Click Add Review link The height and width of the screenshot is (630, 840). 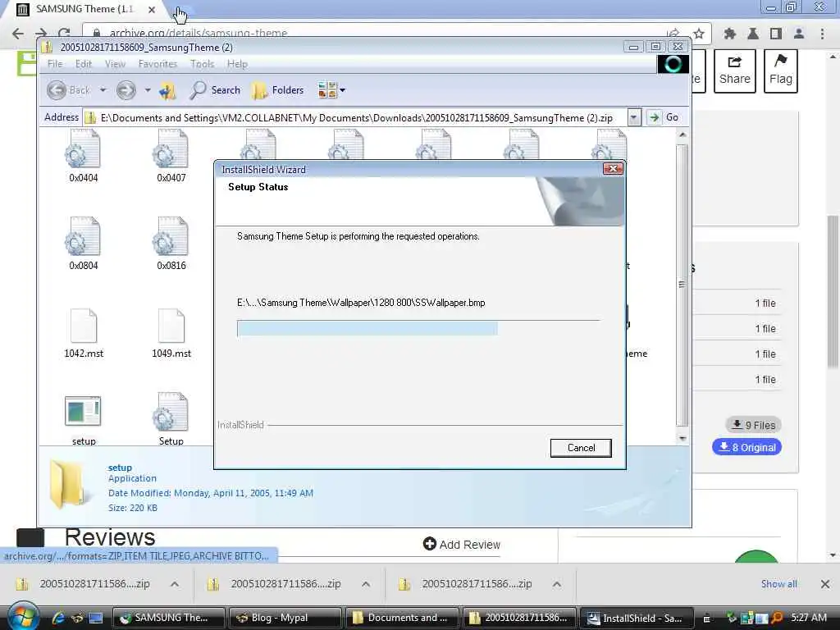point(462,545)
